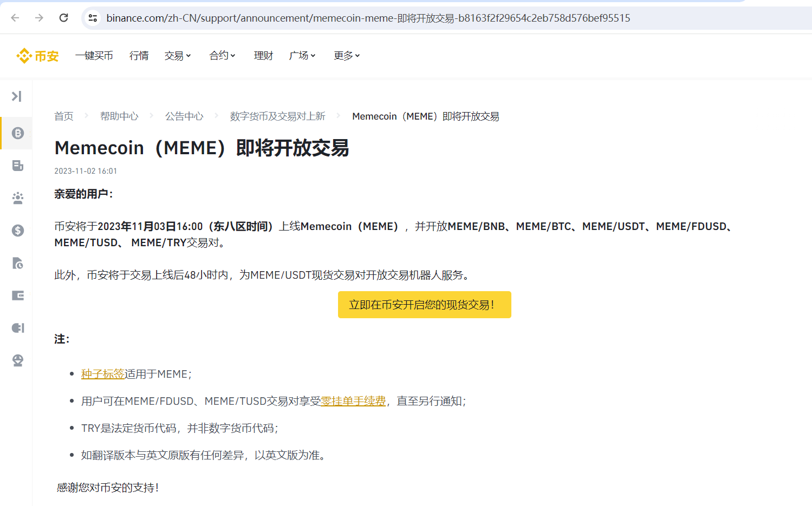812x506 pixels.
Task: Expand the sidebar with the arrow icon
Action: 17,96
